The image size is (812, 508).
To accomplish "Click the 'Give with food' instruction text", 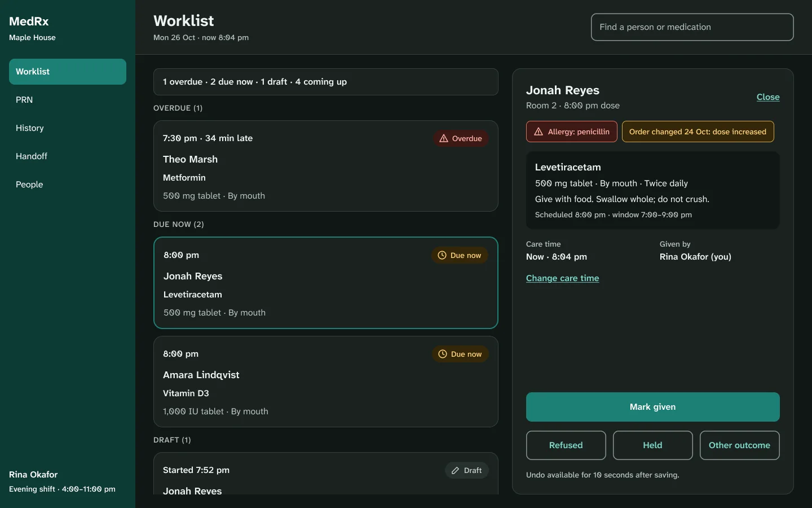I will pos(622,199).
